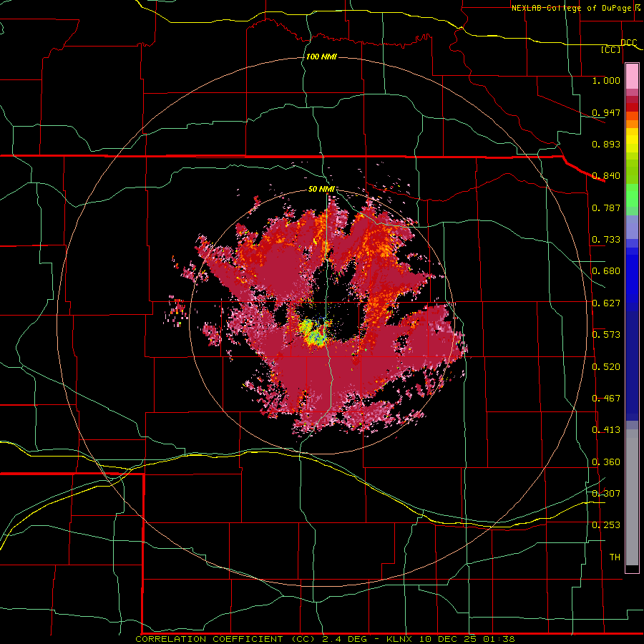
Task: Click the TH threshold label
Action: tap(615, 557)
